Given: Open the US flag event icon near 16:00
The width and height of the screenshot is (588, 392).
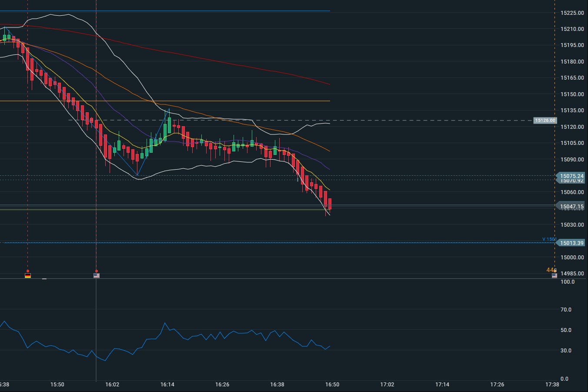Looking at the screenshot, I should click(x=97, y=275).
